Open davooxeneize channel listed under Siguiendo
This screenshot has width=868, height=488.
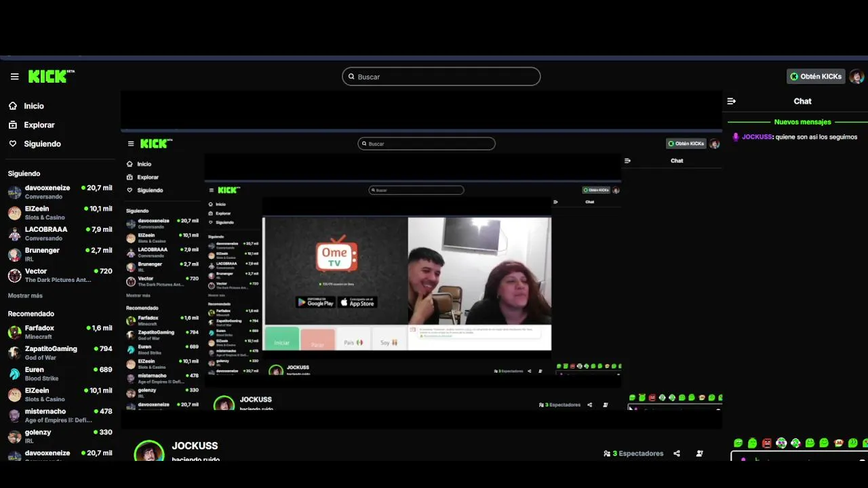[x=60, y=192]
